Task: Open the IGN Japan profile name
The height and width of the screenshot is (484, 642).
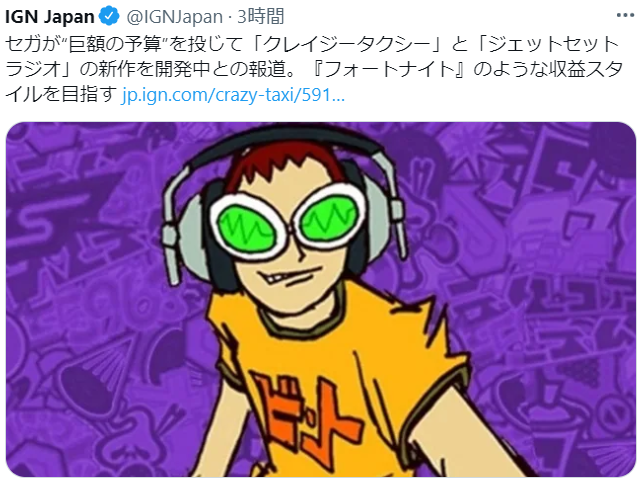Action: [50, 17]
